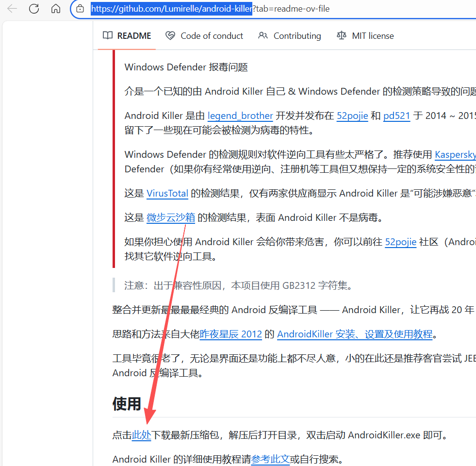
Task: Click the Contributing people icon
Action: click(263, 35)
